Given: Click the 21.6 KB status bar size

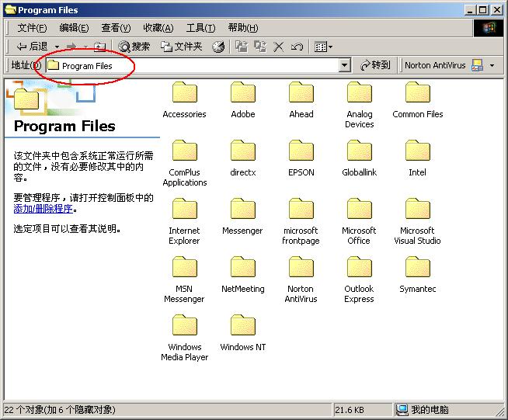Looking at the screenshot, I should tap(350, 410).
